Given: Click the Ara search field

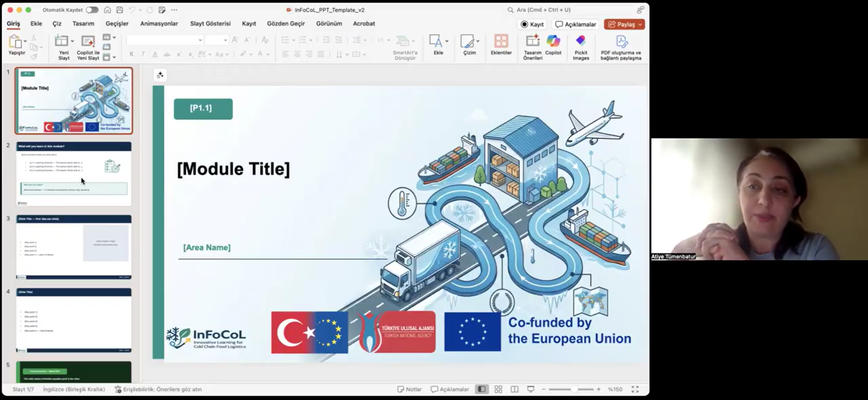Looking at the screenshot, I should point(569,9).
